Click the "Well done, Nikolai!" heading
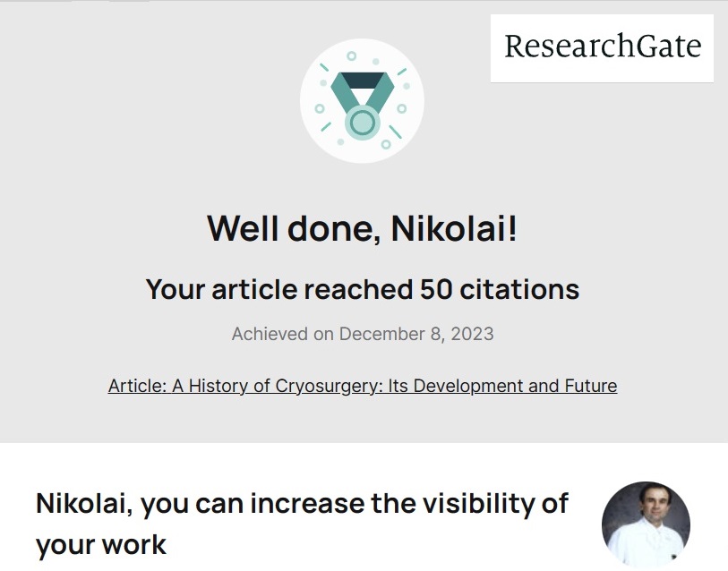This screenshot has height=571, width=728. 362,228
